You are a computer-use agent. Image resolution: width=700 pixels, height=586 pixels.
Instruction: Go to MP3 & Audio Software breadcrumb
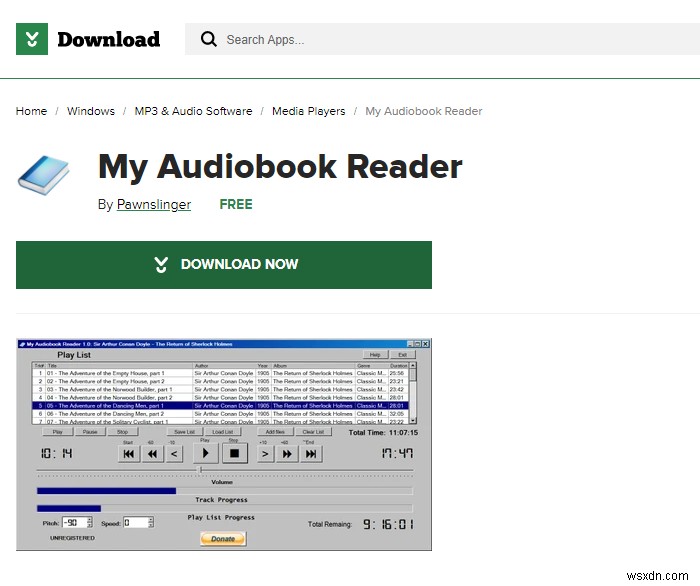tap(193, 111)
